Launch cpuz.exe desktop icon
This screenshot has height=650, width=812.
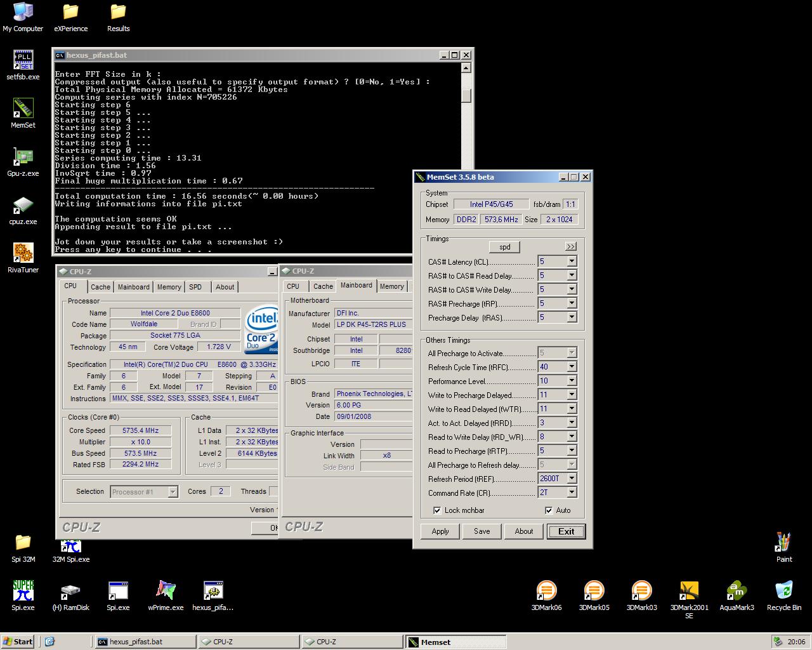click(x=23, y=210)
